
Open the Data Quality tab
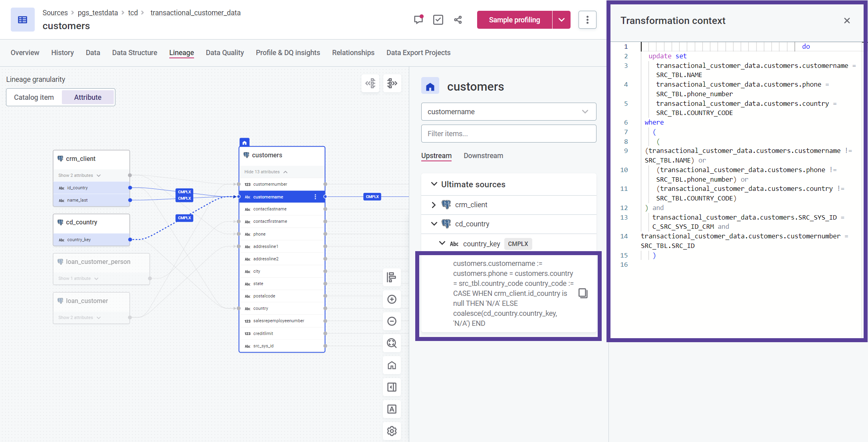click(x=225, y=52)
